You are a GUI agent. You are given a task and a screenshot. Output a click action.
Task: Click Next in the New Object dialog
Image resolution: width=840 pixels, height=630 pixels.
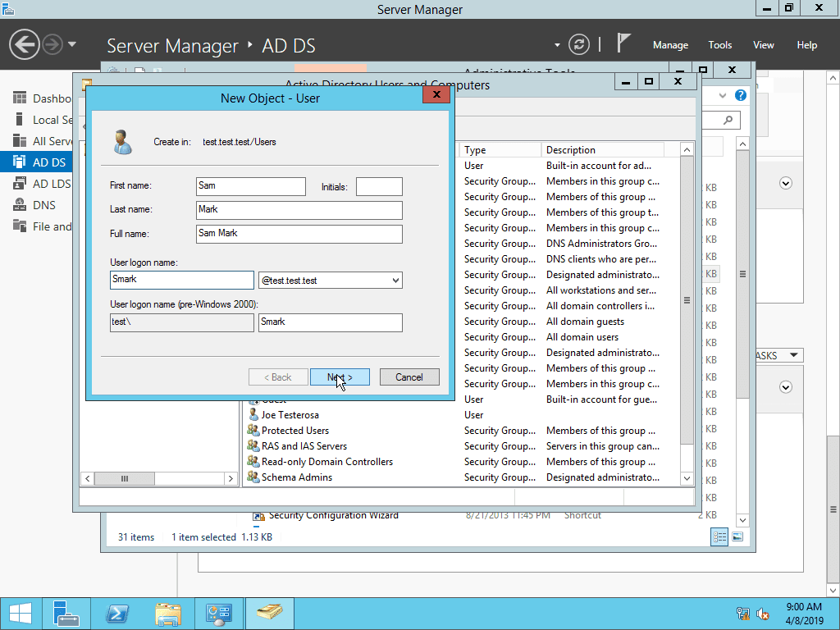point(340,377)
